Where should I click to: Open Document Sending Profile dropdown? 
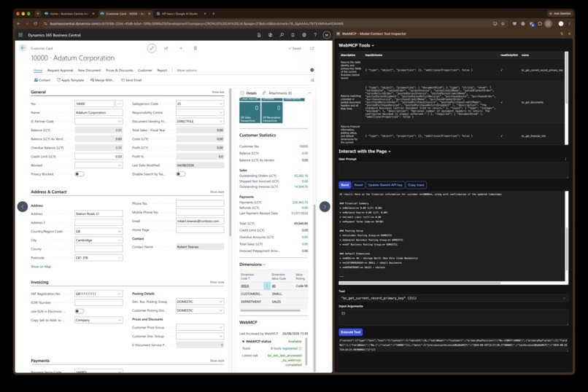click(x=221, y=121)
